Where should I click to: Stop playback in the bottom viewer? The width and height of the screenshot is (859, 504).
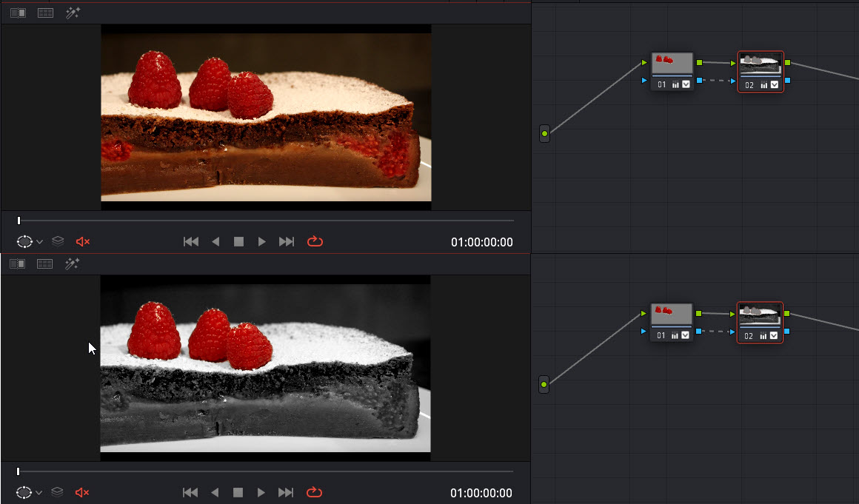point(238,493)
